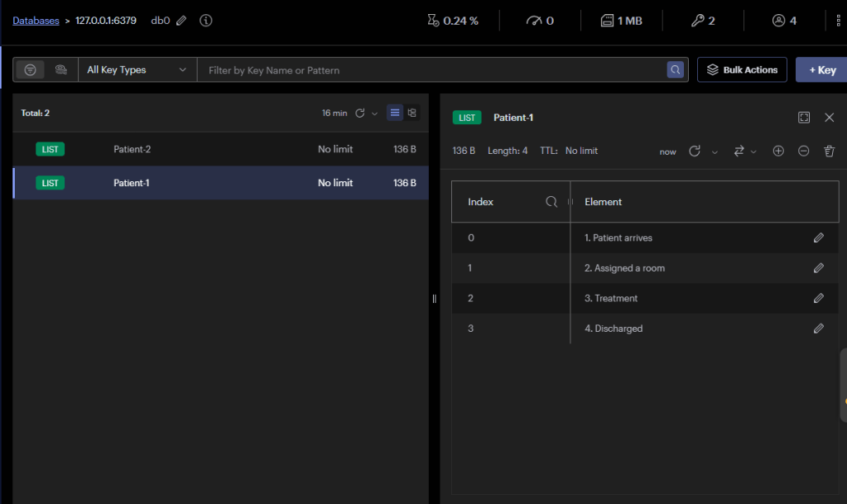The height and width of the screenshot is (504, 847).
Task: Switch key browser to list view
Action: 395,113
